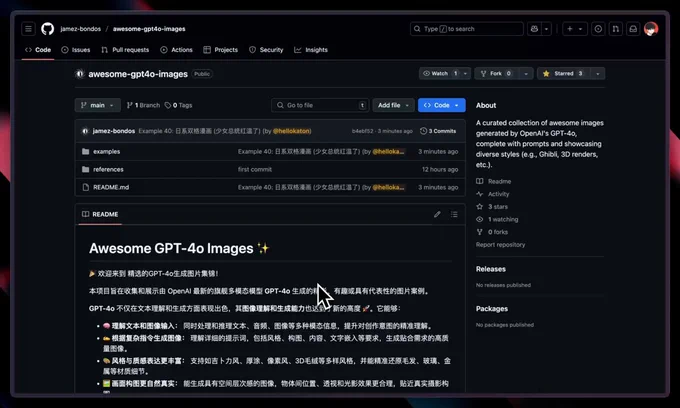Viewport: 680px width, 408px height.
Task: Open the awesome-gpt4o-images breadcrumb link
Action: click(x=149, y=29)
